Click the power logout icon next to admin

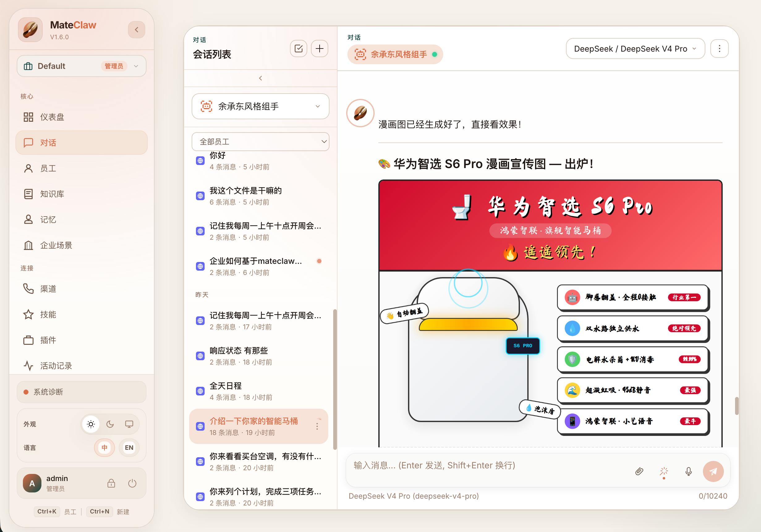tap(132, 483)
